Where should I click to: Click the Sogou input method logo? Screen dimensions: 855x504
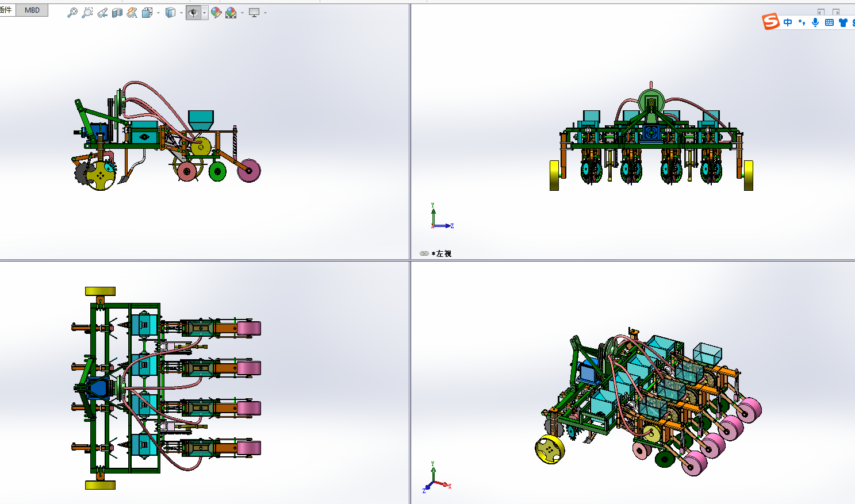(770, 22)
